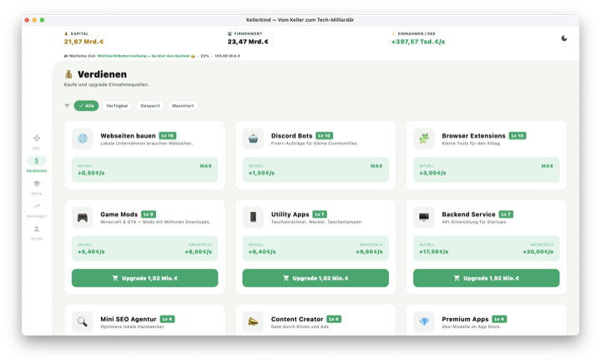Upgrade Utility Apps for 1,02 Mio. €

pyautogui.click(x=316, y=278)
